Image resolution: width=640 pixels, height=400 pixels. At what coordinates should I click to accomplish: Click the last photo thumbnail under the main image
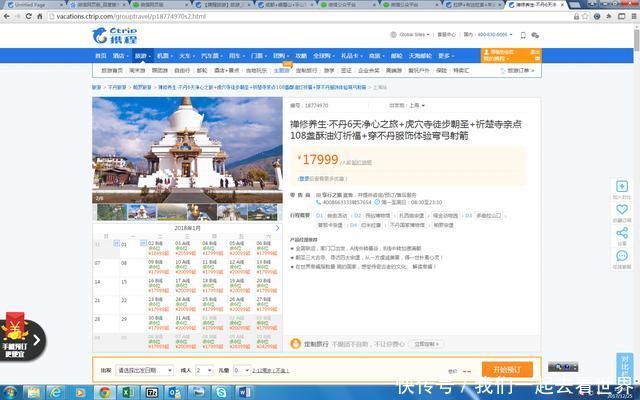point(262,212)
